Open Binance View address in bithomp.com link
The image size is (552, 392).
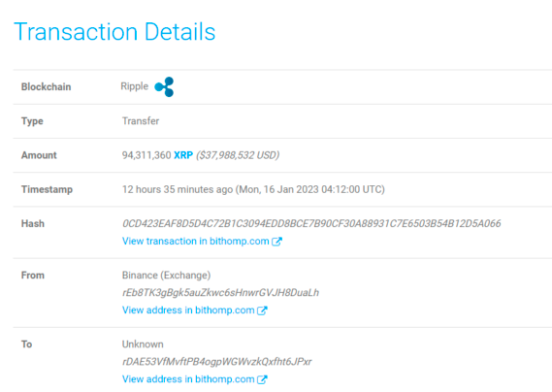coord(188,310)
